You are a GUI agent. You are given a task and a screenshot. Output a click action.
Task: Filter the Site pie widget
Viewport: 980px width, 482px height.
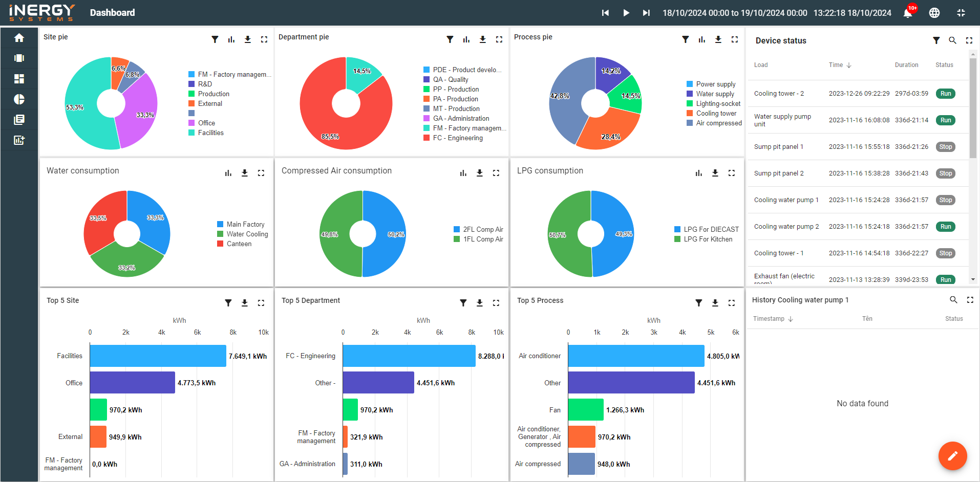tap(215, 39)
